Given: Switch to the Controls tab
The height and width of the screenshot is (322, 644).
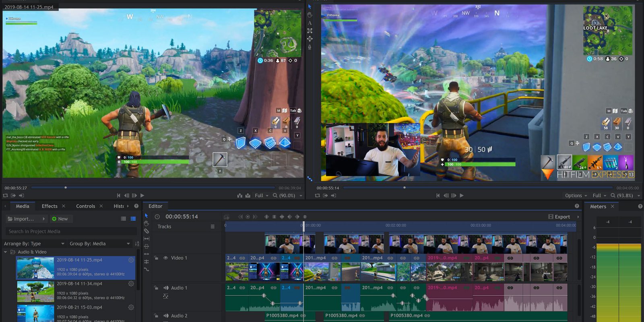Looking at the screenshot, I should click(85, 206).
